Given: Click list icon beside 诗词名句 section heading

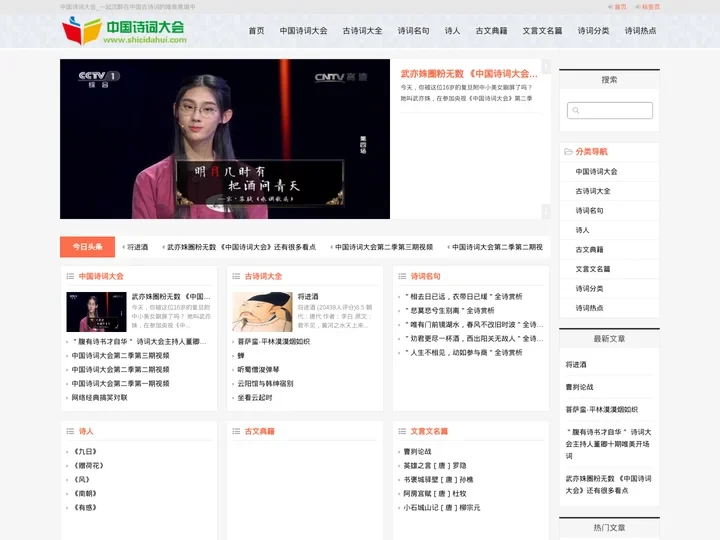Looking at the screenshot, I should coord(402,276).
